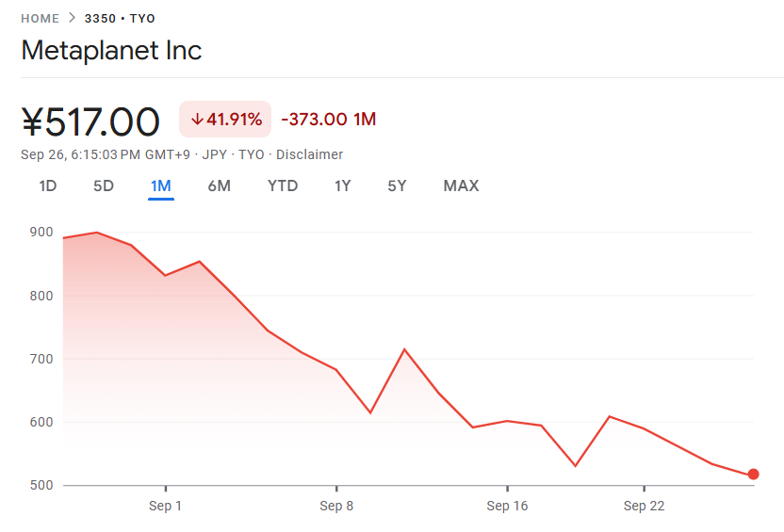Click the Sep 16 date axis label
This screenshot has height=532, width=784.
tap(507, 507)
